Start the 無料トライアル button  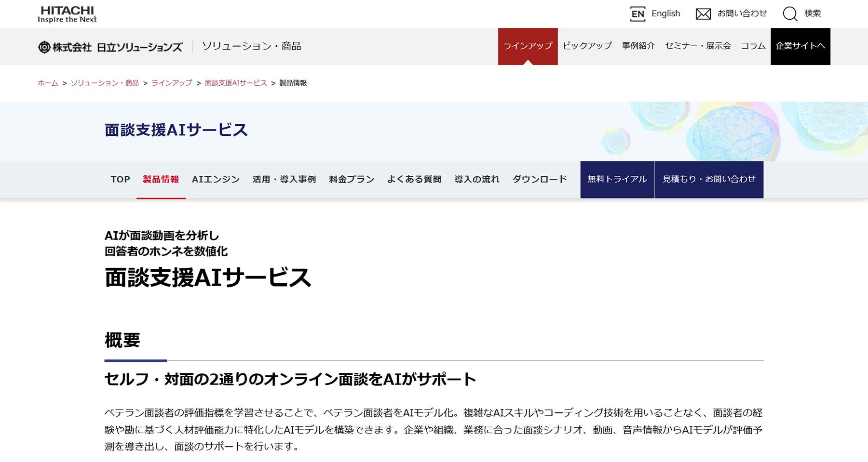point(617,179)
